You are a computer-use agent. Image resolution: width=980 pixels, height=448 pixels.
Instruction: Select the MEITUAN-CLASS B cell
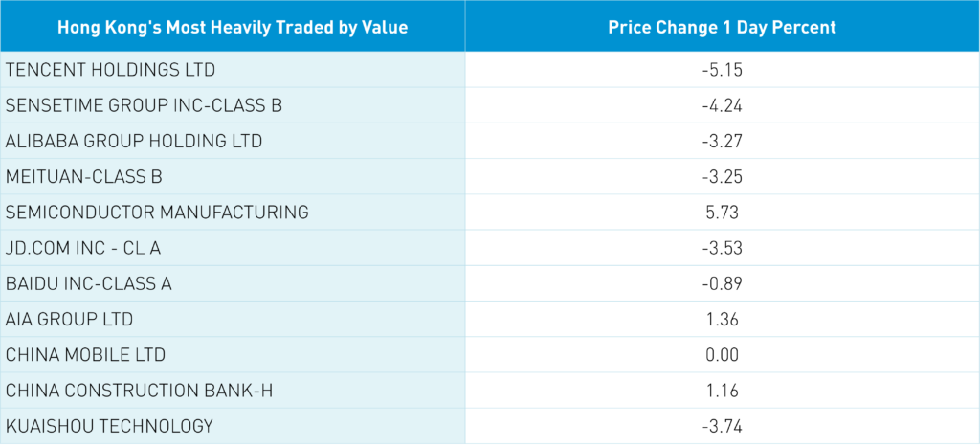[x=84, y=177]
